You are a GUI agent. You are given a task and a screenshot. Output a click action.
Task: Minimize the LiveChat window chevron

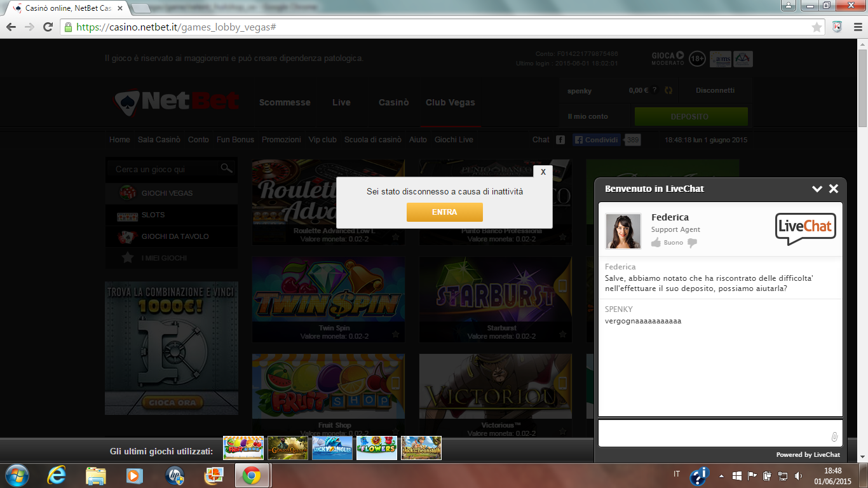pyautogui.click(x=817, y=189)
